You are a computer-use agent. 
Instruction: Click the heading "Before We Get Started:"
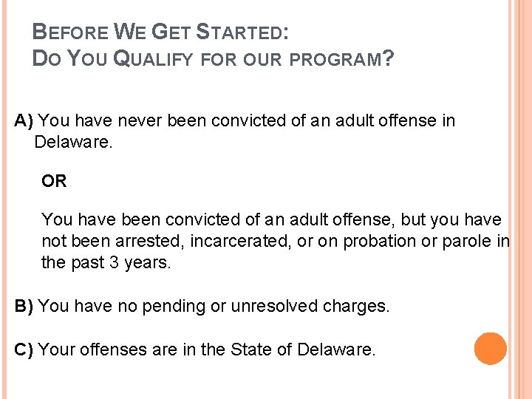click(160, 32)
